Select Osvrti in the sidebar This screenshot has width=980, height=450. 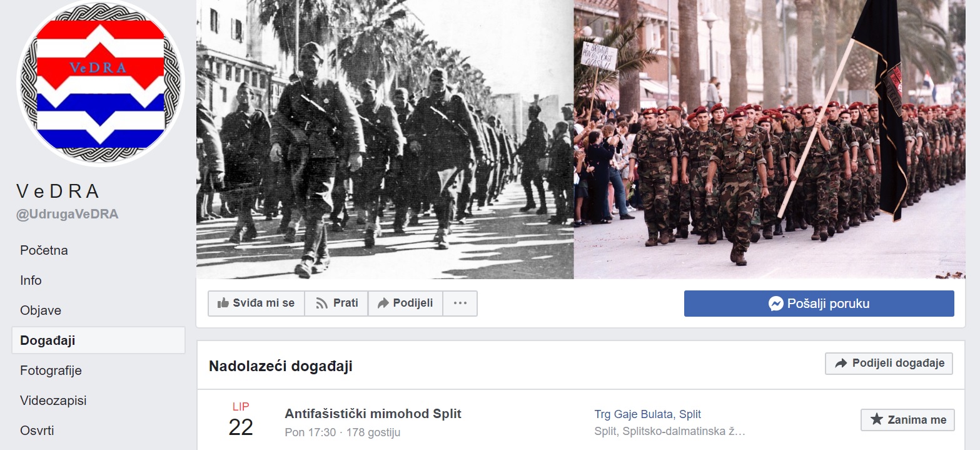click(37, 431)
